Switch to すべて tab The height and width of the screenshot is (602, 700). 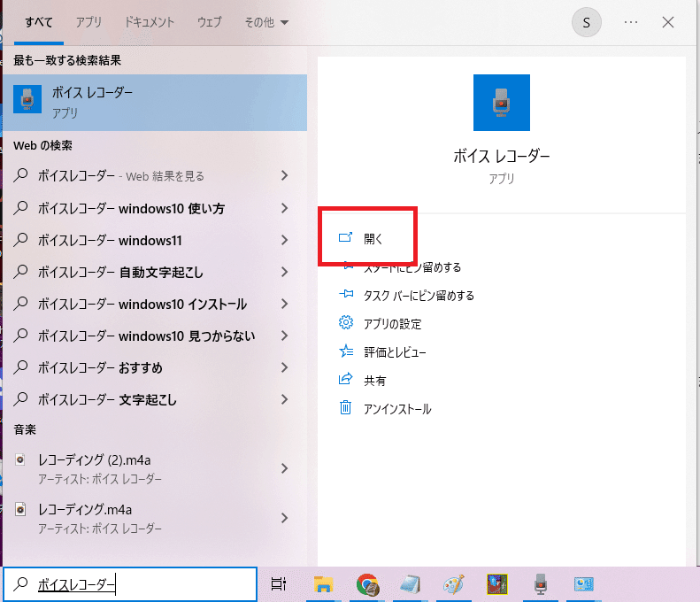pos(39,22)
